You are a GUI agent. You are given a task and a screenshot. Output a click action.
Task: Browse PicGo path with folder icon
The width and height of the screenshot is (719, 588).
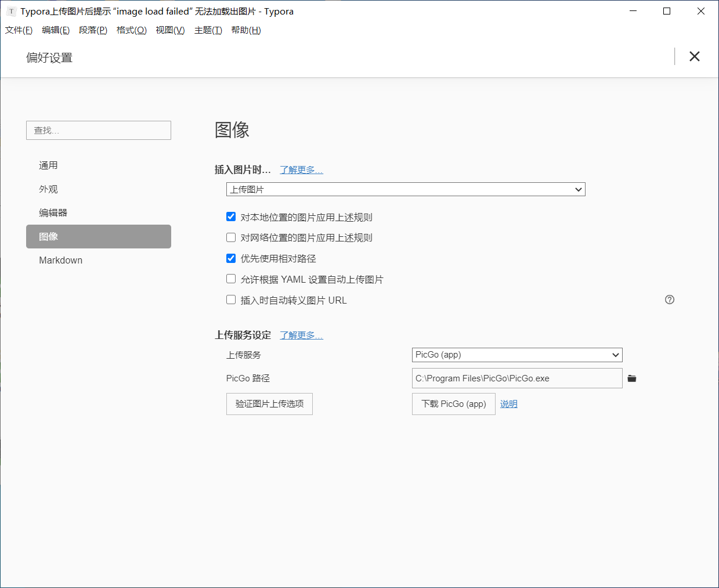(x=632, y=378)
